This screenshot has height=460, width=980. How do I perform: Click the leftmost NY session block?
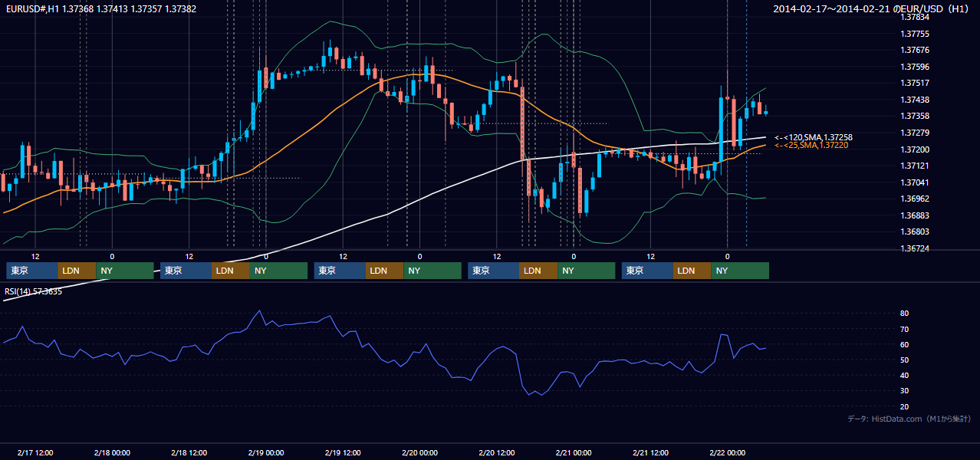[125, 271]
